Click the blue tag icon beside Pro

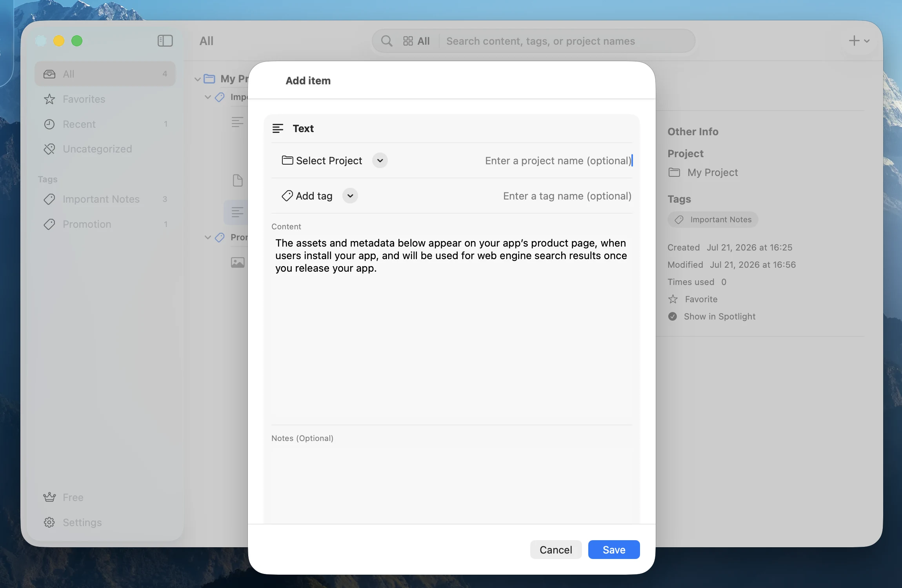click(x=220, y=237)
